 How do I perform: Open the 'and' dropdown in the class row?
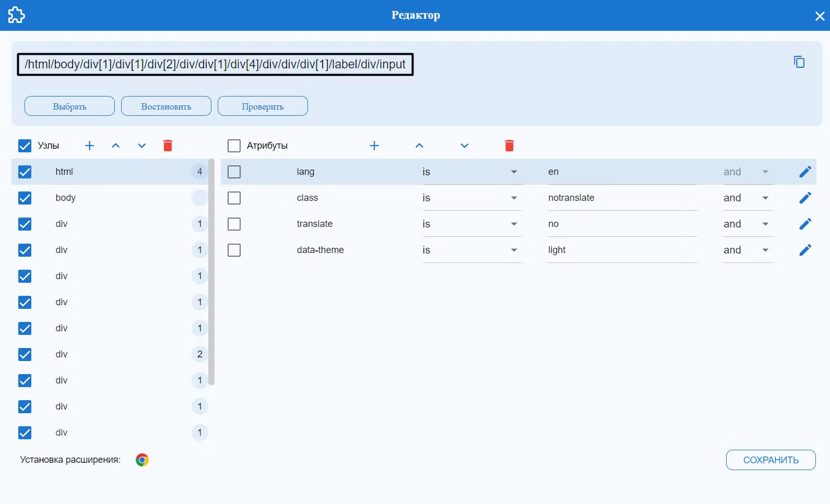[748, 198]
